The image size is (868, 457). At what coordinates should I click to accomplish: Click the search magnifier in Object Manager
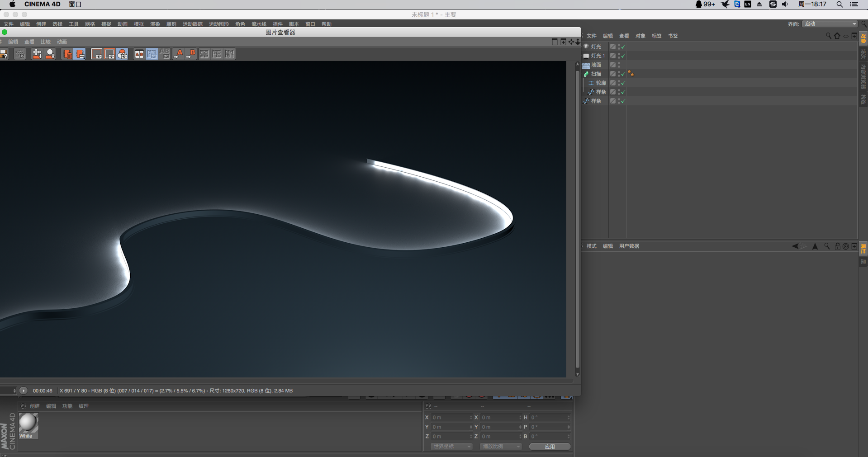829,36
